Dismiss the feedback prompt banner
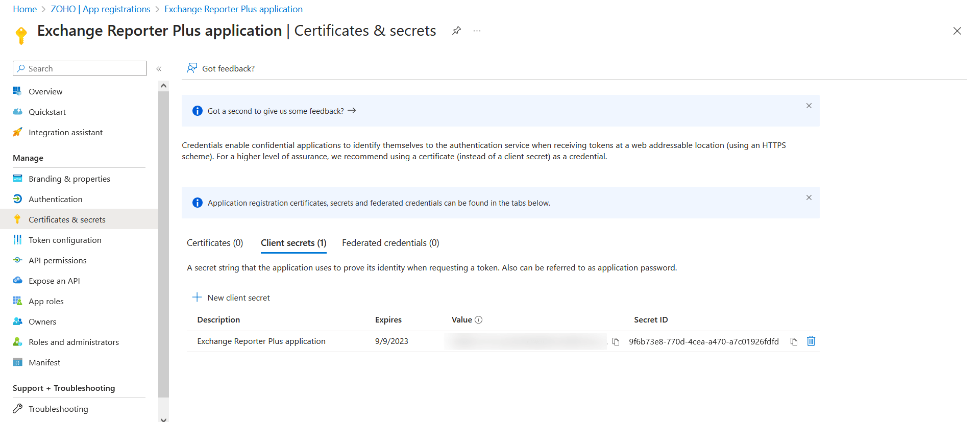 [808, 106]
